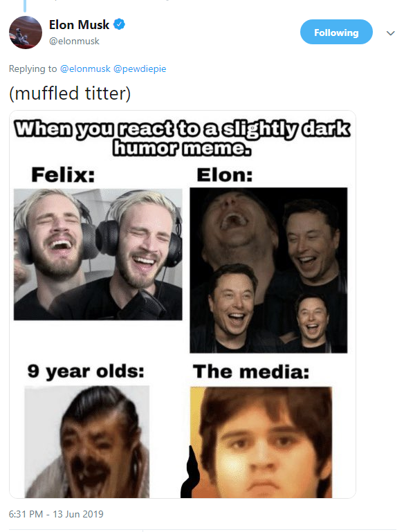Click the Elon Musk display name
The image size is (404, 532).
[79, 25]
